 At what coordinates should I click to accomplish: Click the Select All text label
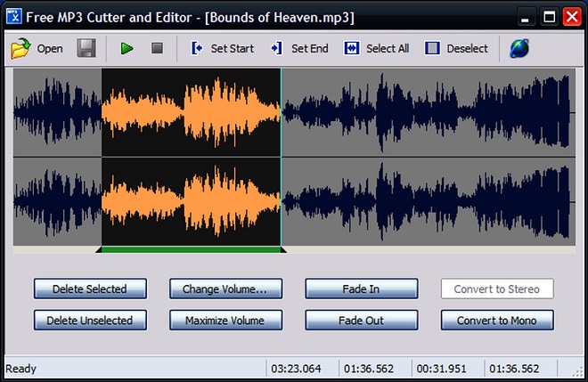pyautogui.click(x=388, y=49)
